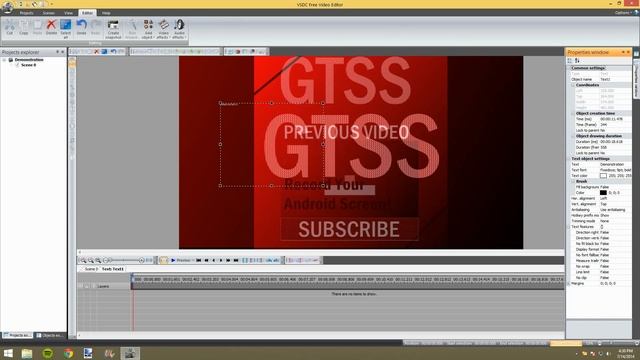Screen dimensions: 640x360
Task: Switch to the Projects explorer bottom tab
Action: [18, 336]
